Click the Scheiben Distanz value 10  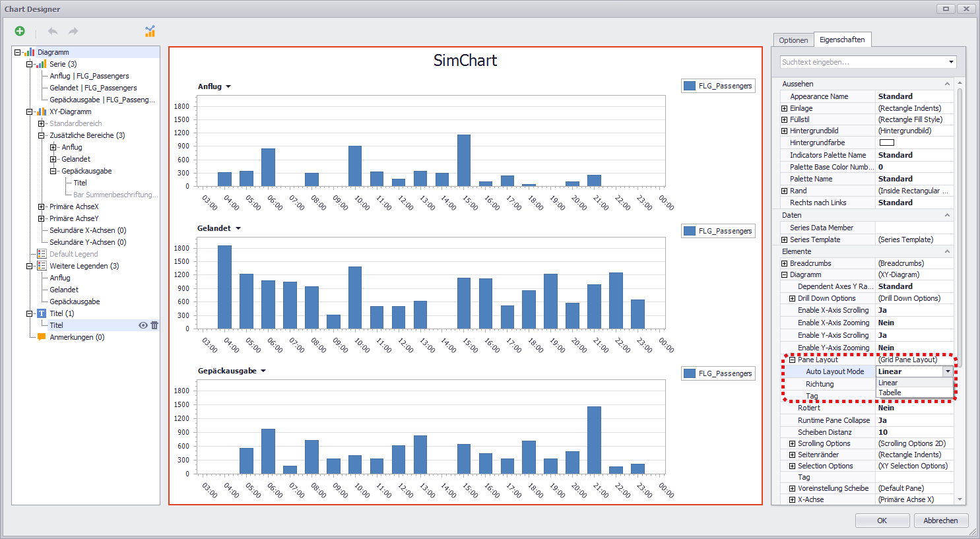(x=915, y=432)
